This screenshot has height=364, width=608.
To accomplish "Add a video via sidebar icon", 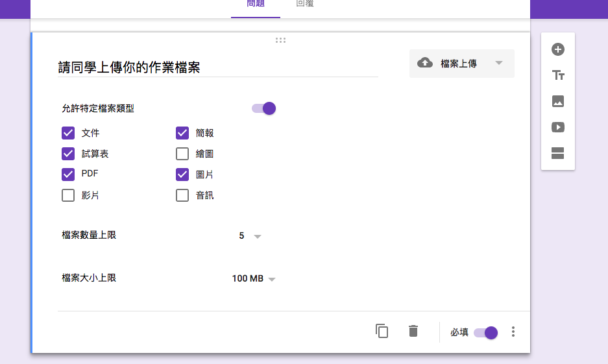I will (x=557, y=127).
